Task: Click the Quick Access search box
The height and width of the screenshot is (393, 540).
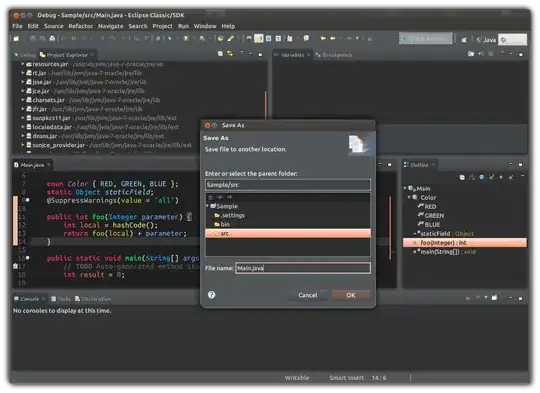Action: pyautogui.click(x=426, y=38)
